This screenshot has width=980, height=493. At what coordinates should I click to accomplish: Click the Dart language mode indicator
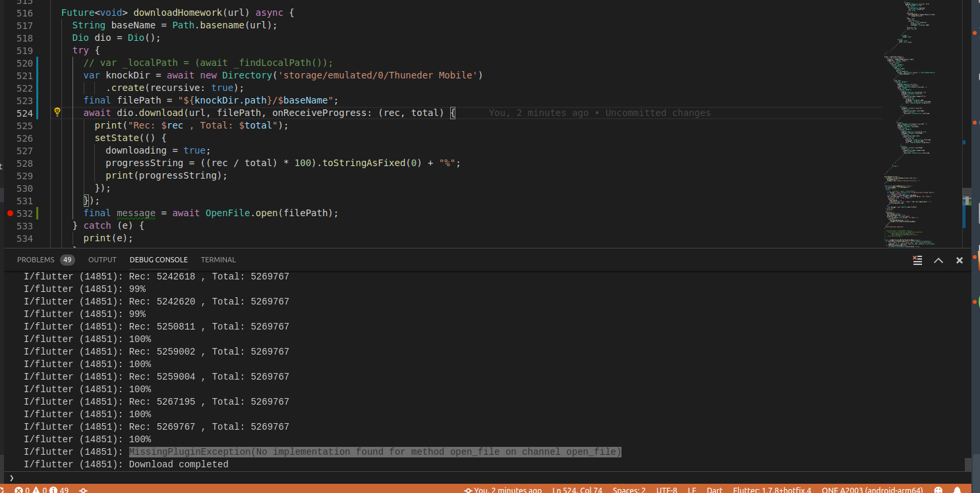click(x=714, y=490)
